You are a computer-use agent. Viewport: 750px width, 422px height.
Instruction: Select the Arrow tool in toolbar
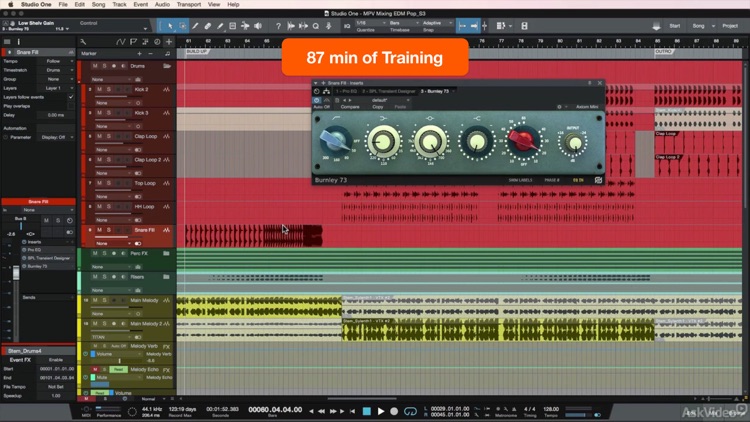pyautogui.click(x=170, y=26)
